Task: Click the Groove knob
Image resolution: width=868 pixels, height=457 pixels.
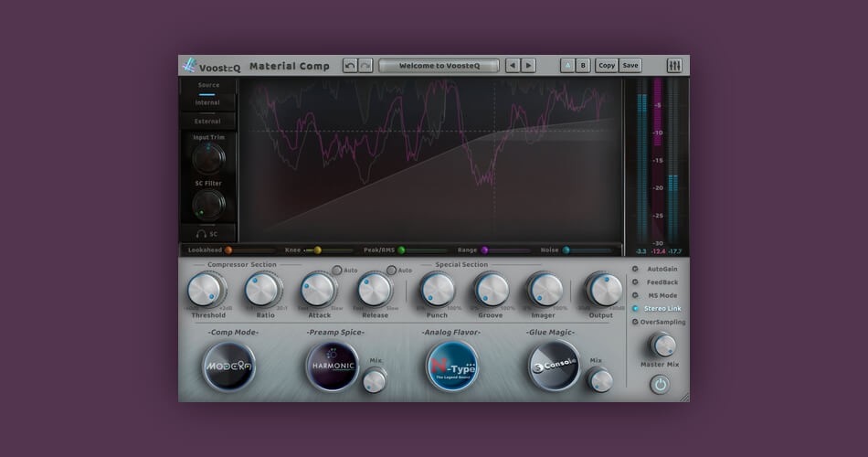Action: tap(491, 290)
